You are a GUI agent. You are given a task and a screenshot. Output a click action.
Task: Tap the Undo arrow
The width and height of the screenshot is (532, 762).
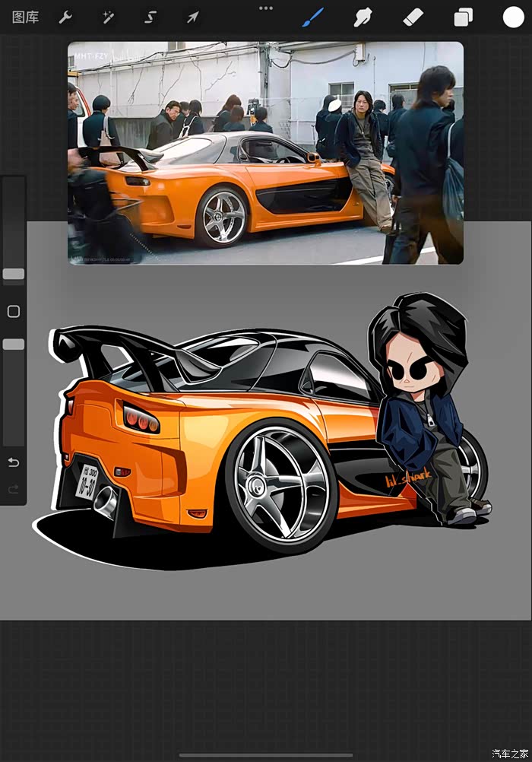14,462
